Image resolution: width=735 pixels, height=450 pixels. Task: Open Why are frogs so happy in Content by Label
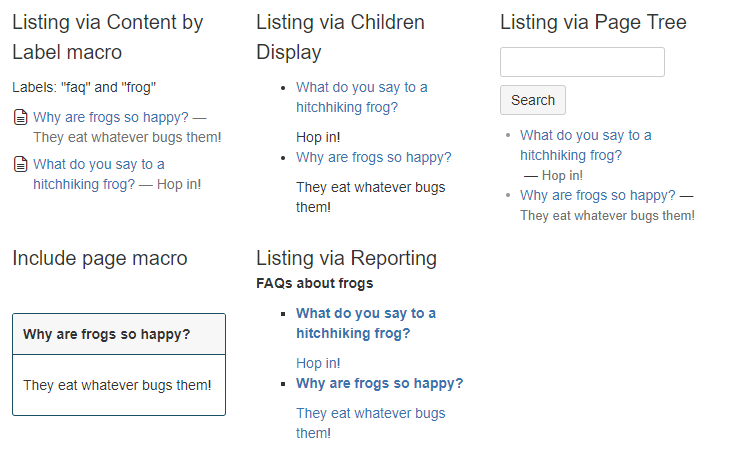[x=111, y=117]
